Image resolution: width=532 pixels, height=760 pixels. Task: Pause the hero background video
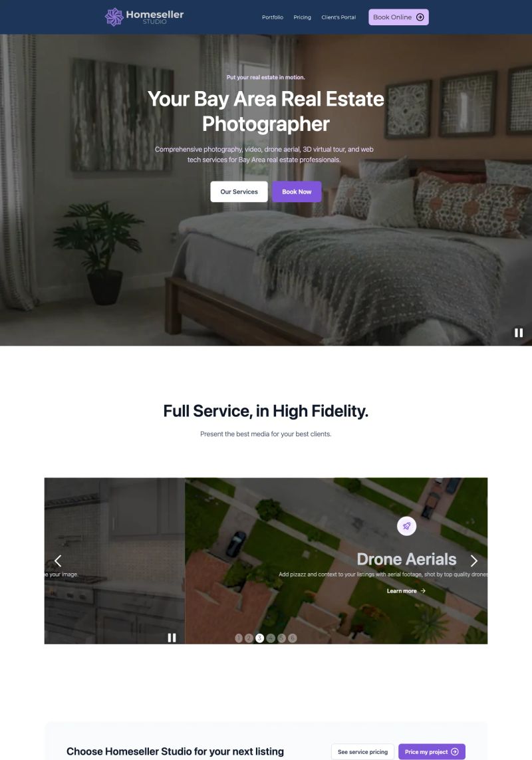coord(519,332)
